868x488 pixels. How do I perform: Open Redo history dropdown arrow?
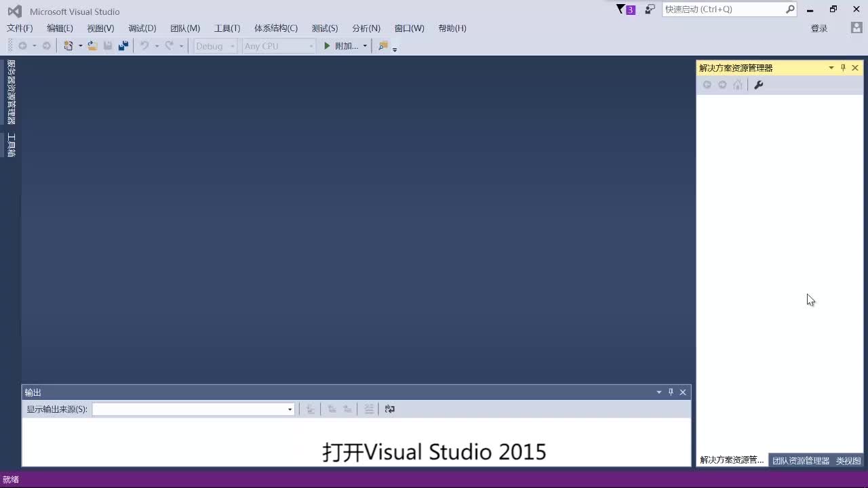click(181, 46)
